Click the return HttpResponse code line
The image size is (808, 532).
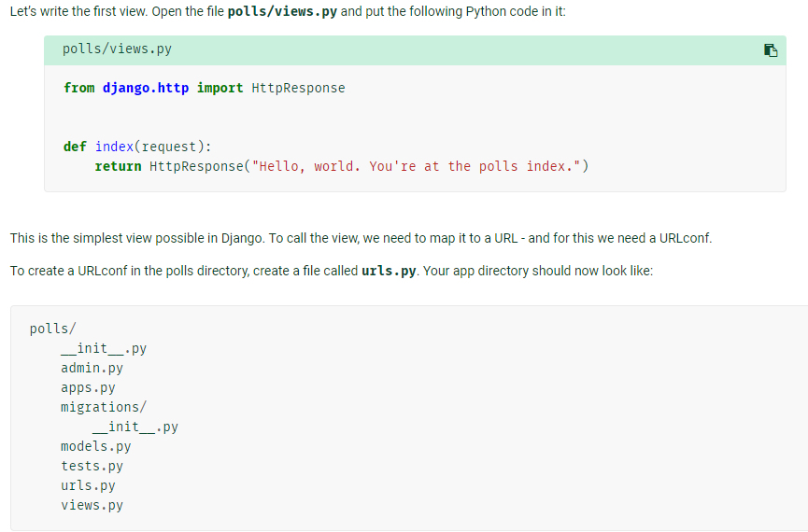coord(341,166)
